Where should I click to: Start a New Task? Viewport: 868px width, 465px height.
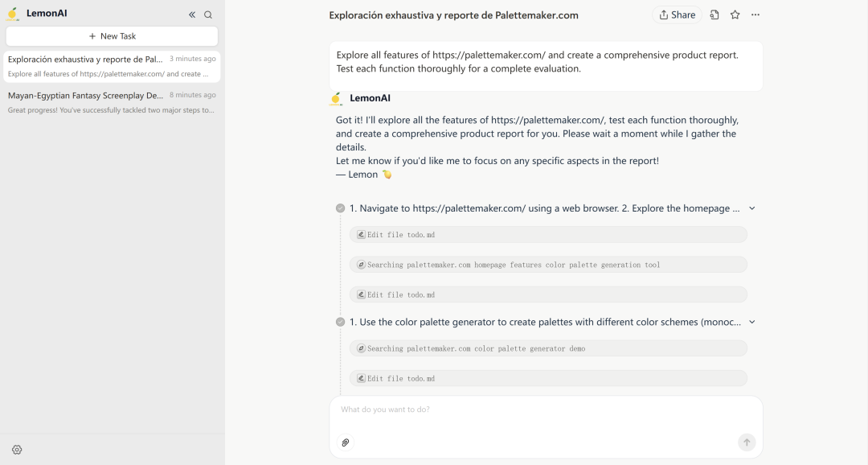click(112, 36)
